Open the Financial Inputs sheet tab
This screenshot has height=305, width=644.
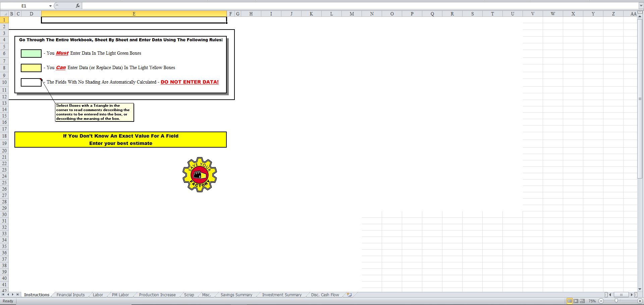70,295
